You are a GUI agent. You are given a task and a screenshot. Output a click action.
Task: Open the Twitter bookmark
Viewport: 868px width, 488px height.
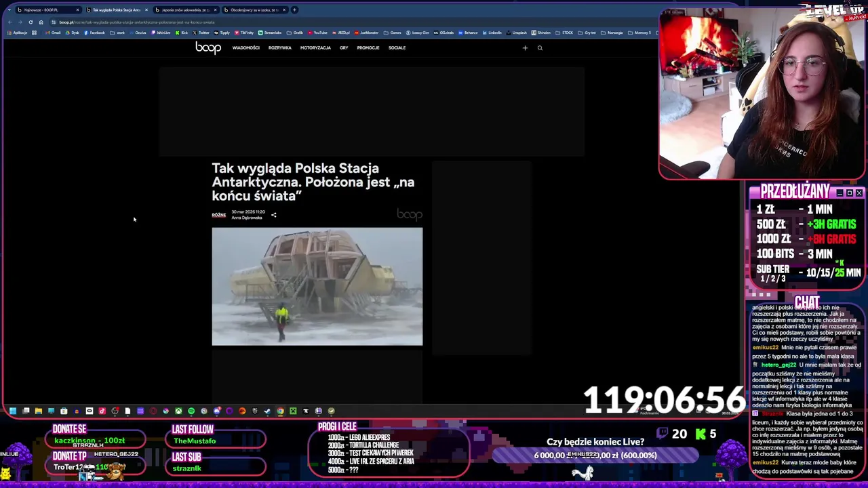(x=201, y=33)
